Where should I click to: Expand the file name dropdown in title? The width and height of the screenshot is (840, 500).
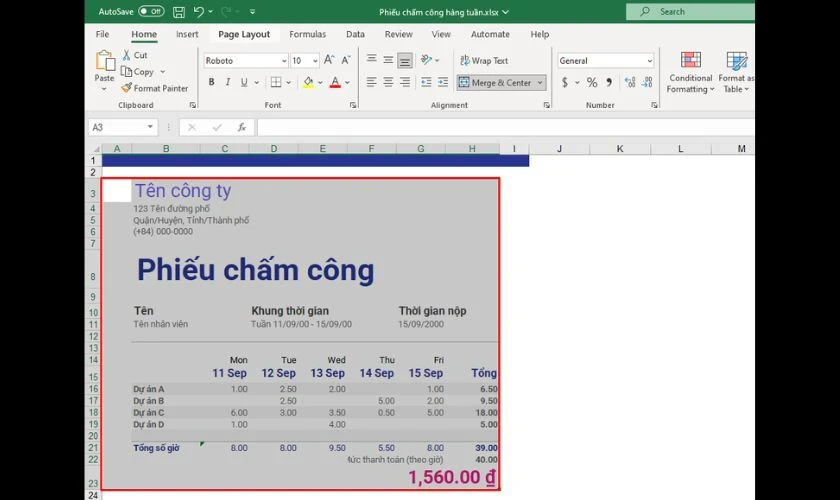tap(506, 12)
